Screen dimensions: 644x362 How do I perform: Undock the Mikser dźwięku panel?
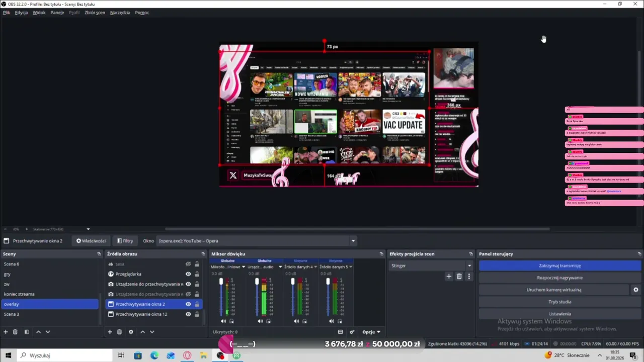382,254
